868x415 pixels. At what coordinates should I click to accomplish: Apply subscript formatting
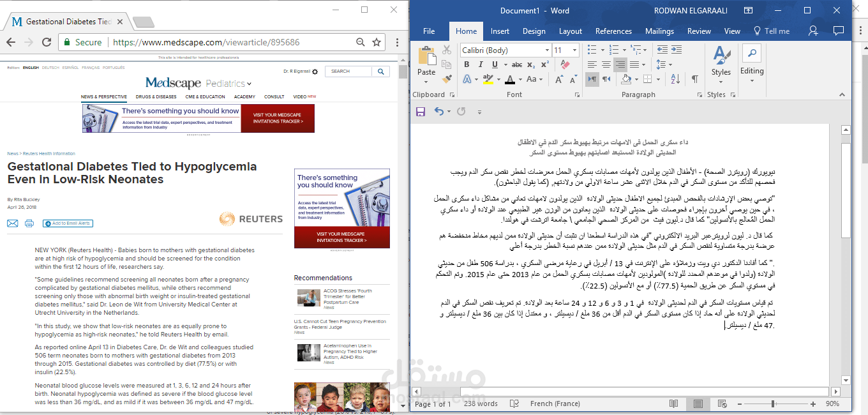point(532,64)
